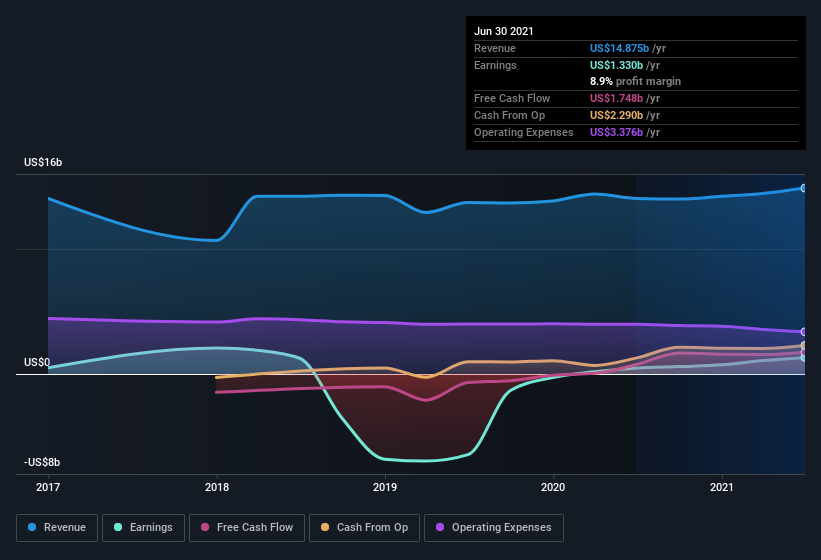The width and height of the screenshot is (821, 560).
Task: Click the US$1.330b earnings value
Action: point(616,65)
